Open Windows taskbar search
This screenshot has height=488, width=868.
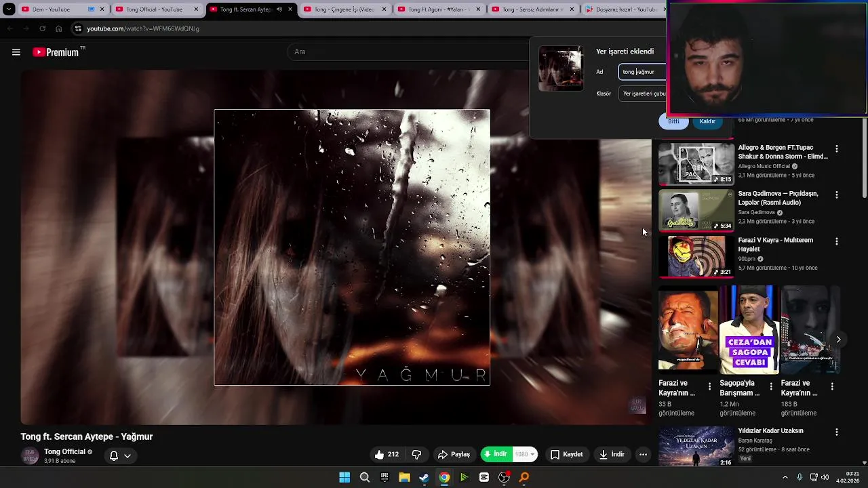pos(364,477)
